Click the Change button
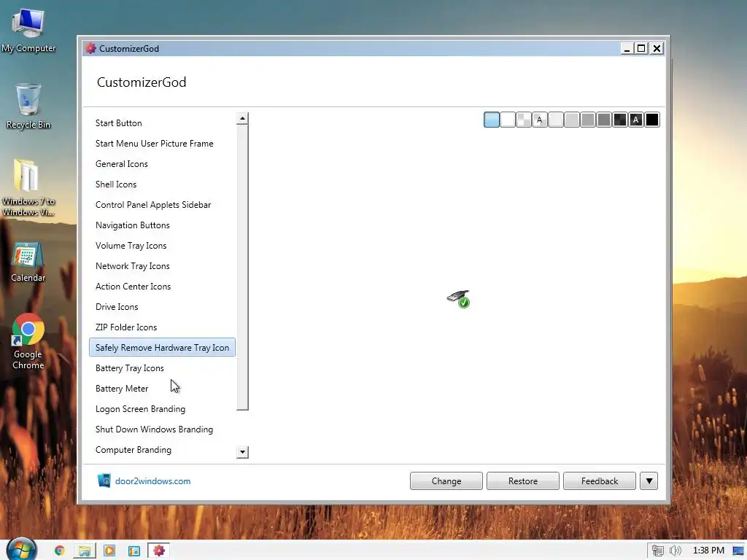 click(446, 481)
